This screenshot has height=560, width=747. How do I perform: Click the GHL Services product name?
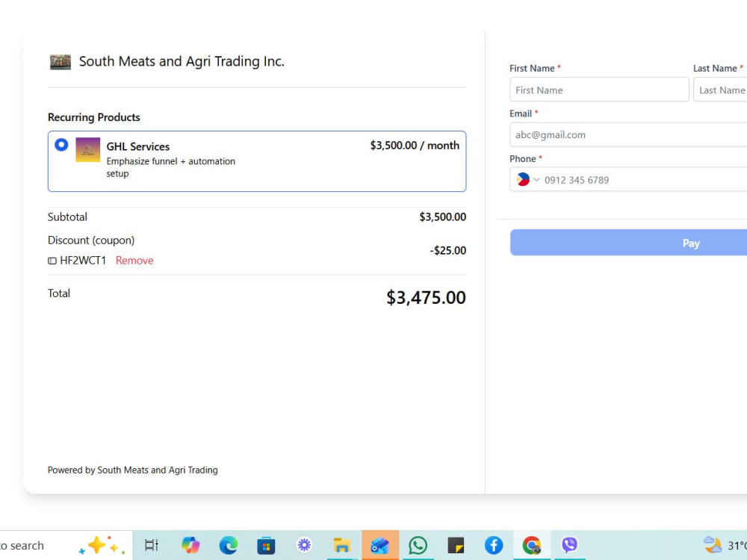click(138, 146)
